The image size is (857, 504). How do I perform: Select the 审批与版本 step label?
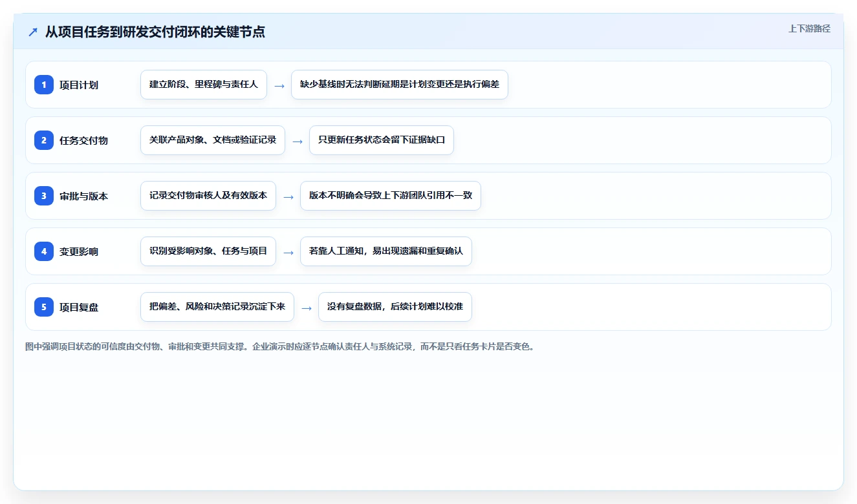[x=84, y=196]
